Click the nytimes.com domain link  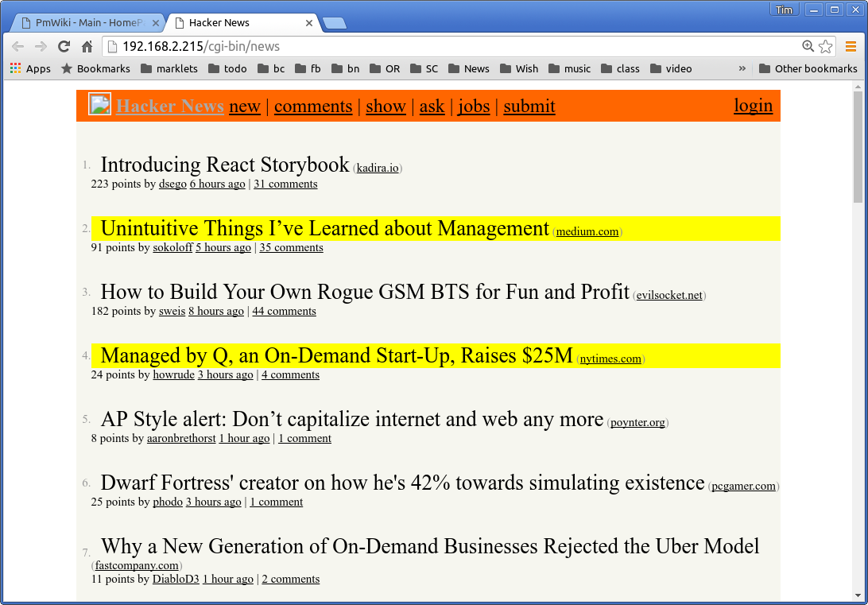(610, 359)
